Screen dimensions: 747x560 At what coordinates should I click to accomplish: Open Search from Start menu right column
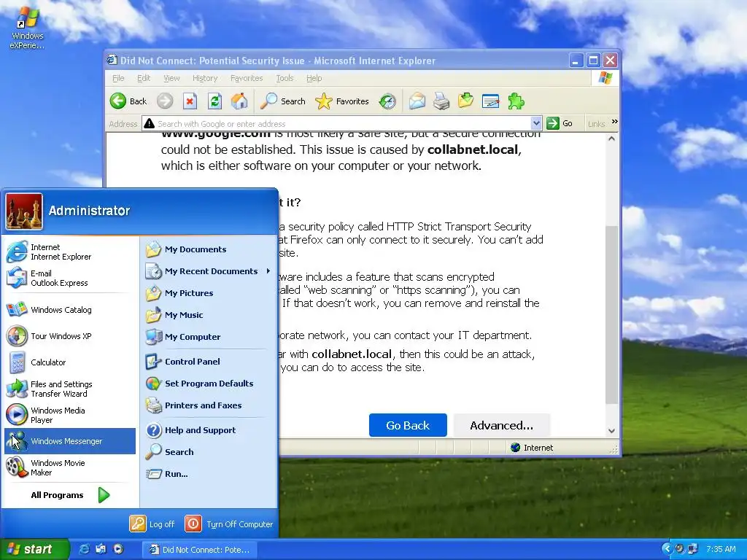(208, 452)
